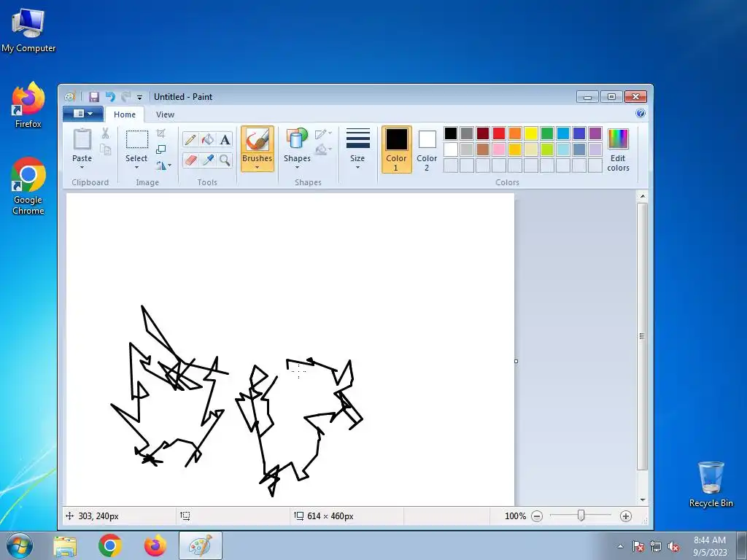The width and height of the screenshot is (747, 560).
Task: Open the Paint file menu dropdown
Action: (83, 114)
